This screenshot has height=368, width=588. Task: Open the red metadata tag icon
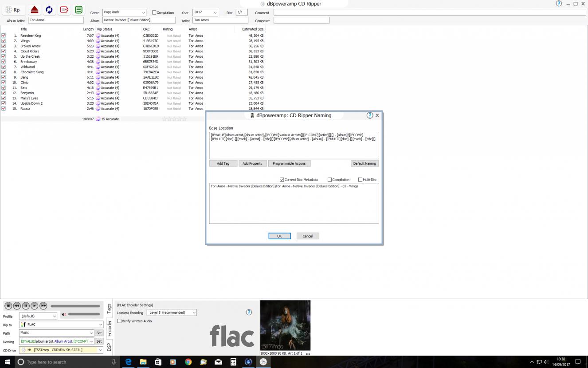64,10
